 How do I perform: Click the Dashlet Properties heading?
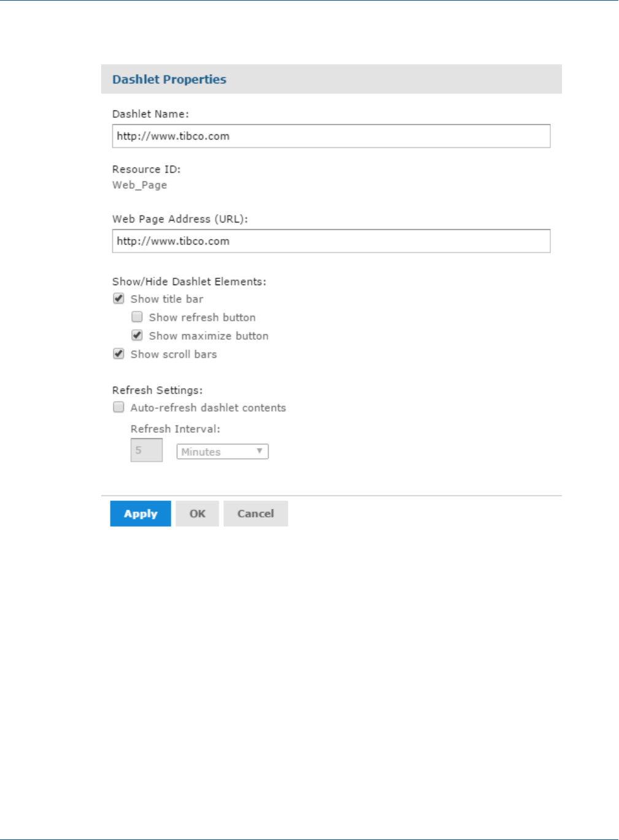point(169,80)
